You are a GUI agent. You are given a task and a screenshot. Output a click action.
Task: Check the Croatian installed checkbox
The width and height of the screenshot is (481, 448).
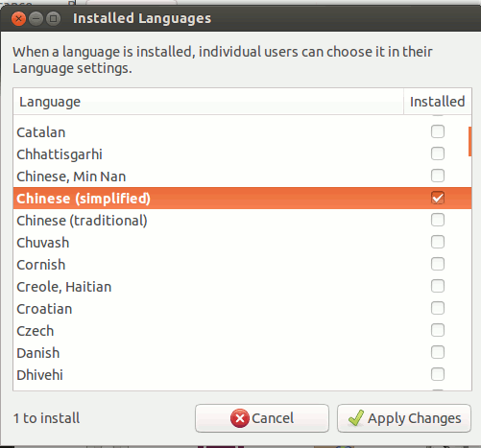click(438, 308)
